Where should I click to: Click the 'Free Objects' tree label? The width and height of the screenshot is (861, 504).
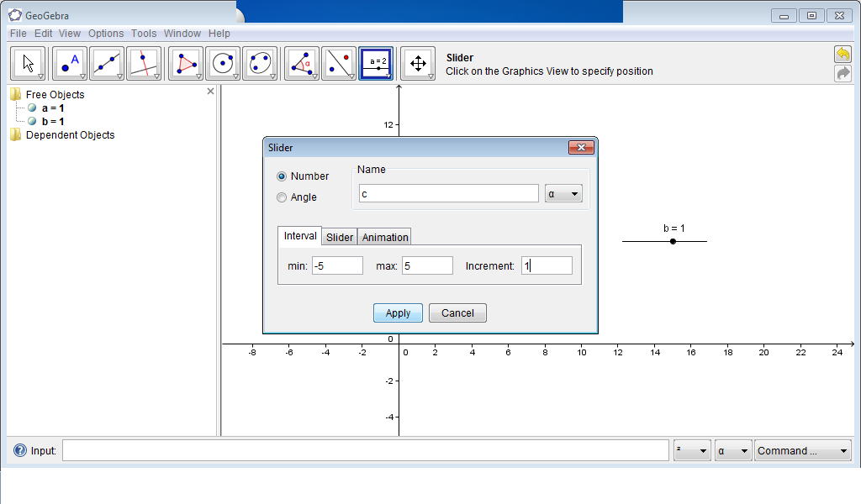(x=55, y=94)
